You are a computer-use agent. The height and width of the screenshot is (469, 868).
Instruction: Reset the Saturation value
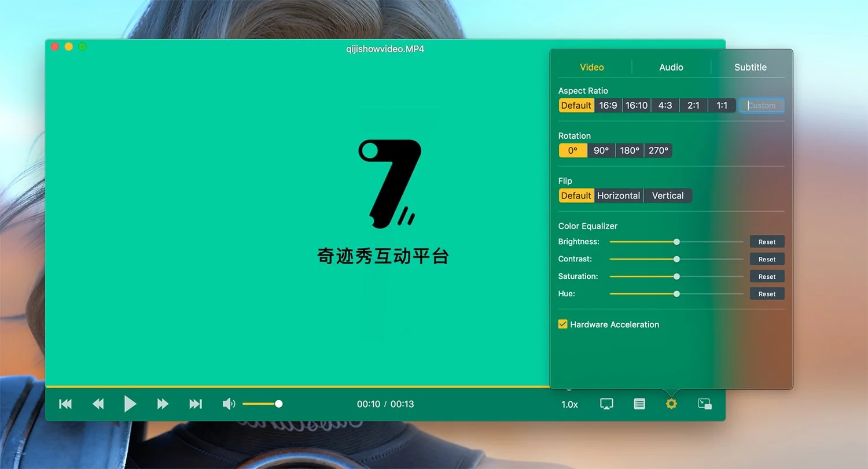(x=767, y=276)
